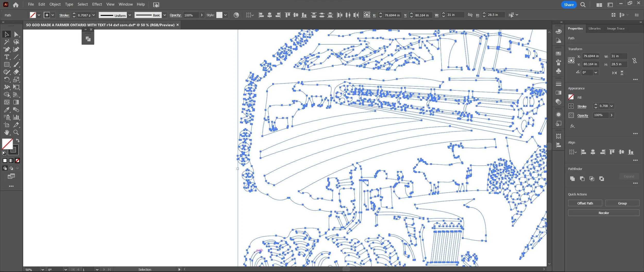Click the Offset Path button
The width and height of the screenshot is (644, 272).
coord(585,203)
